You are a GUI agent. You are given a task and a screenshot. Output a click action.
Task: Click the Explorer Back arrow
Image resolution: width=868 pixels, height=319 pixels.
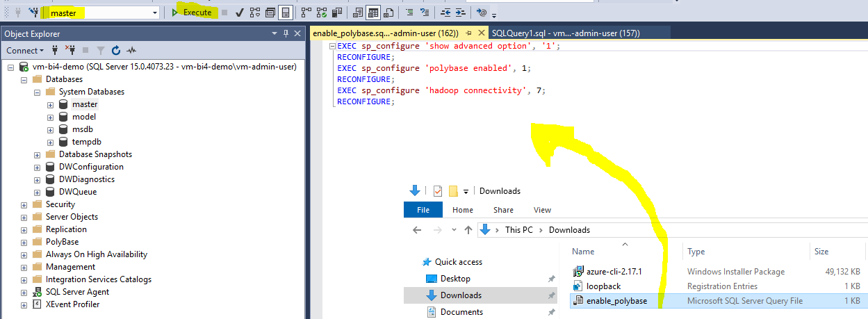[417, 230]
